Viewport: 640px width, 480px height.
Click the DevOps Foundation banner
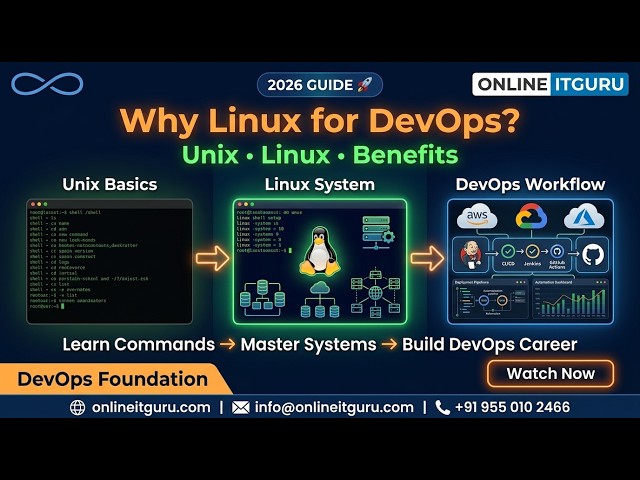[x=113, y=379]
